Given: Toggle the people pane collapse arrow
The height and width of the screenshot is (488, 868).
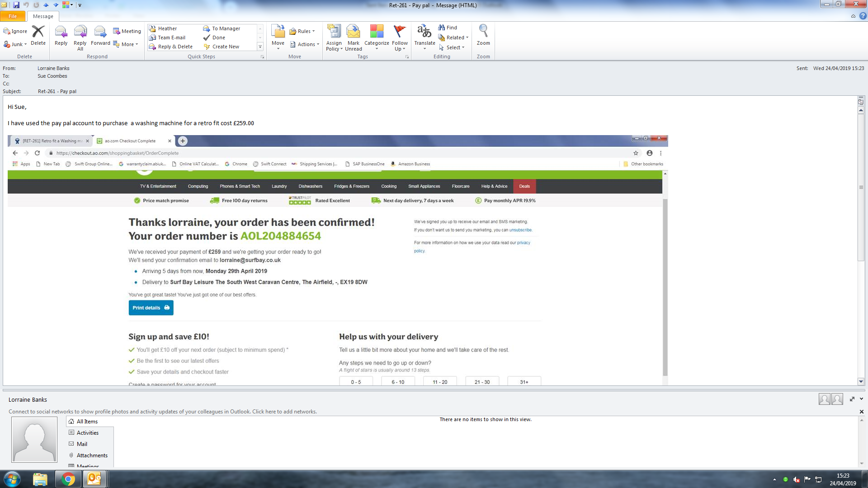Looking at the screenshot, I should click(861, 399).
